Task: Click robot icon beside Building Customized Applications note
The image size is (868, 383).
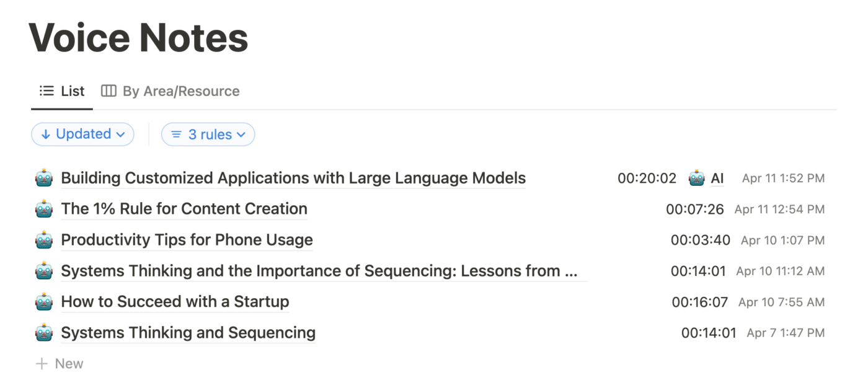Action: pos(44,178)
